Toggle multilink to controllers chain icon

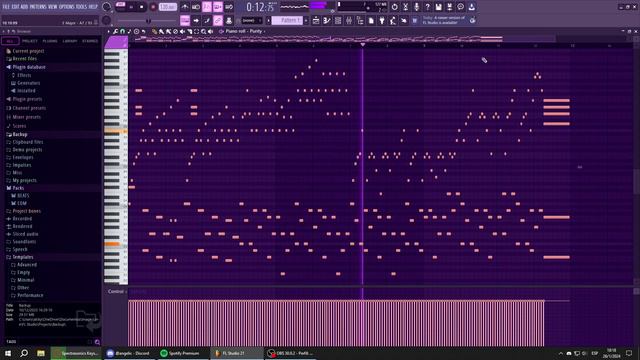click(x=218, y=20)
